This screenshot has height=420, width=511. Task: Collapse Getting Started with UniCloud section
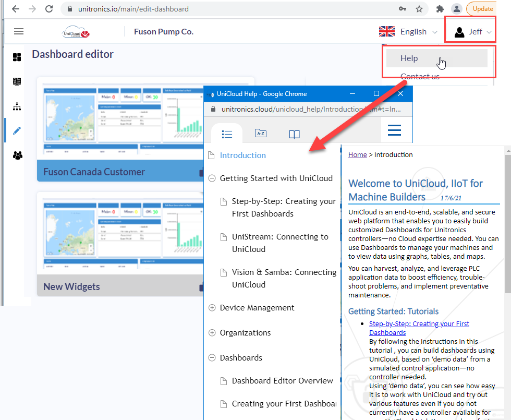(212, 178)
